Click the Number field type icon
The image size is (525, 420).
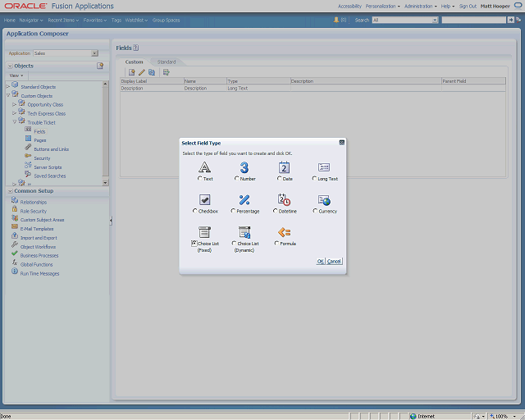[x=244, y=167]
